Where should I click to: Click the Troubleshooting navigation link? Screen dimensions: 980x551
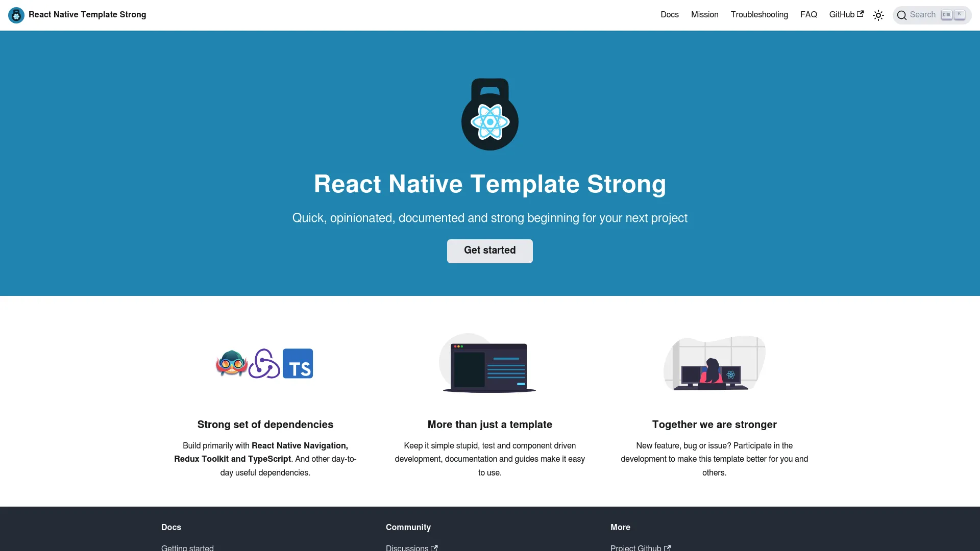tap(759, 14)
